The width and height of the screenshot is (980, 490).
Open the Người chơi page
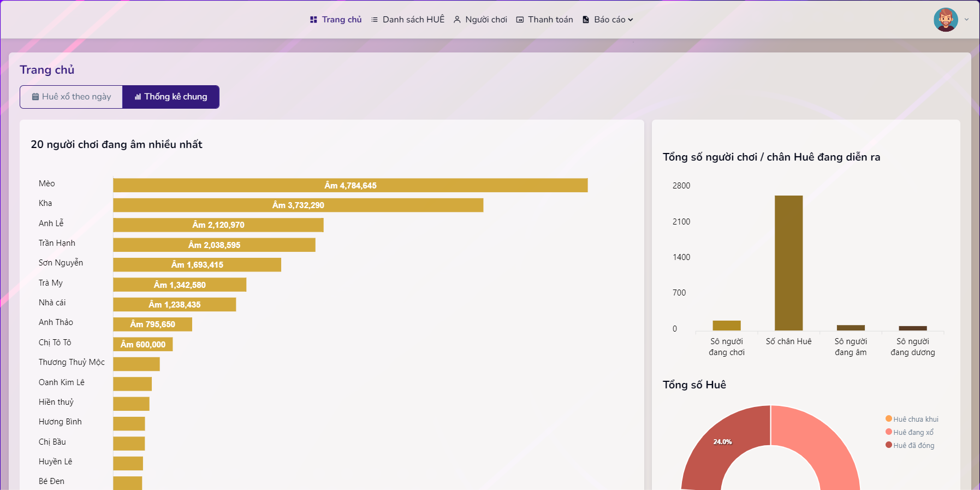(480, 20)
